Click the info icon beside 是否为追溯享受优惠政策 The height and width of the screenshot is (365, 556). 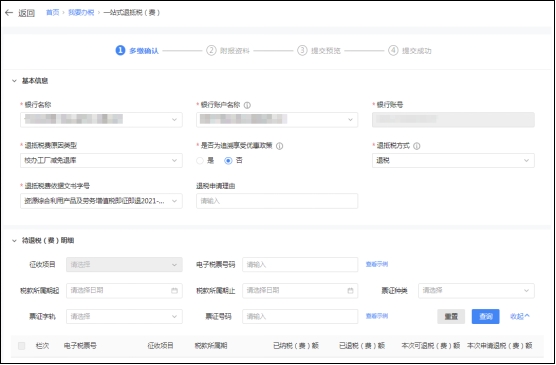coord(279,146)
